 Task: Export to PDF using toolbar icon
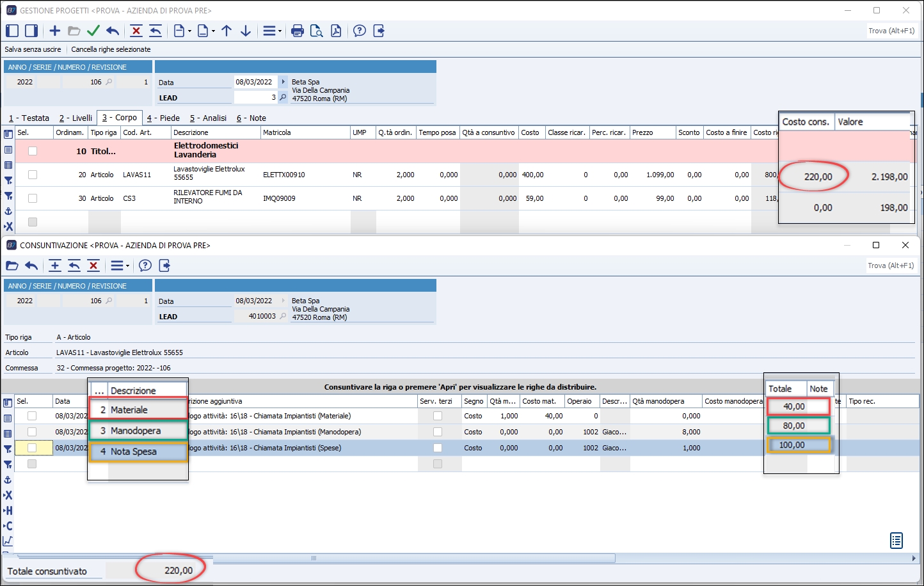(x=336, y=31)
